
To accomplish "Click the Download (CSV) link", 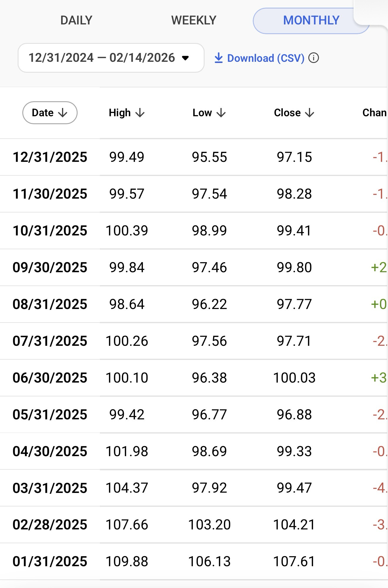I will click(x=265, y=58).
